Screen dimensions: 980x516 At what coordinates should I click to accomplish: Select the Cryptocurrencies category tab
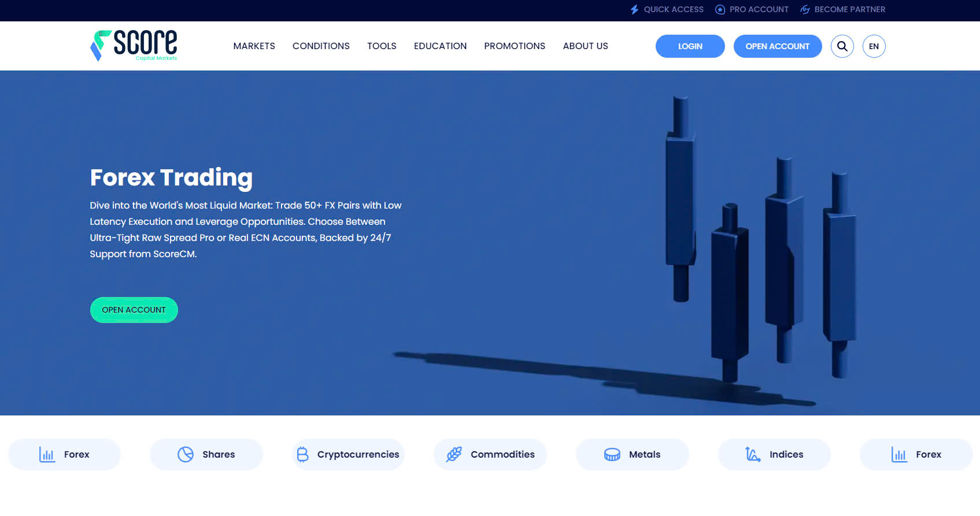348,455
